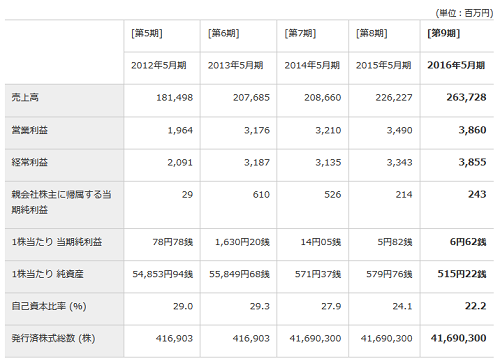Click 416,903 shares in the 2012 column
500x361 pixels.
click(x=175, y=339)
